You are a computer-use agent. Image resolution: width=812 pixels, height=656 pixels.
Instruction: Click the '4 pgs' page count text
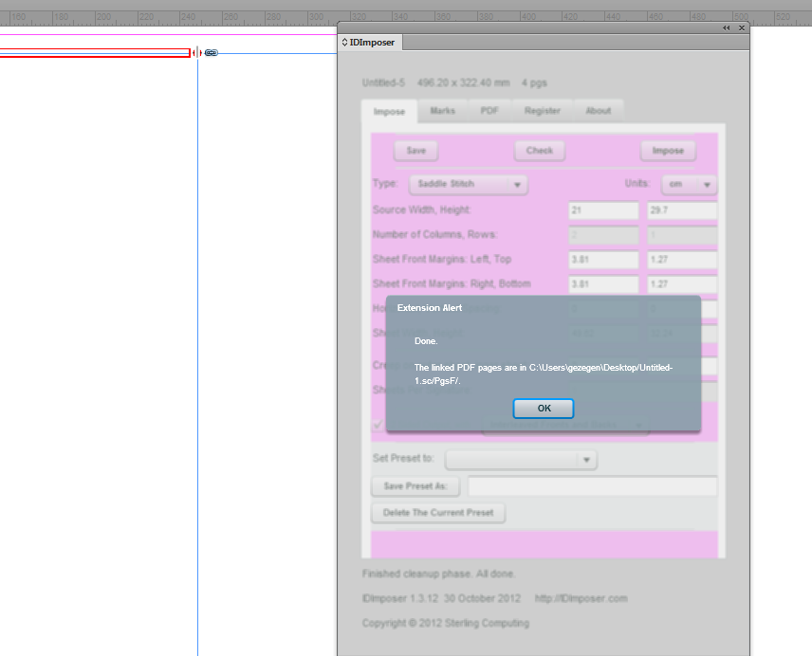(x=534, y=82)
